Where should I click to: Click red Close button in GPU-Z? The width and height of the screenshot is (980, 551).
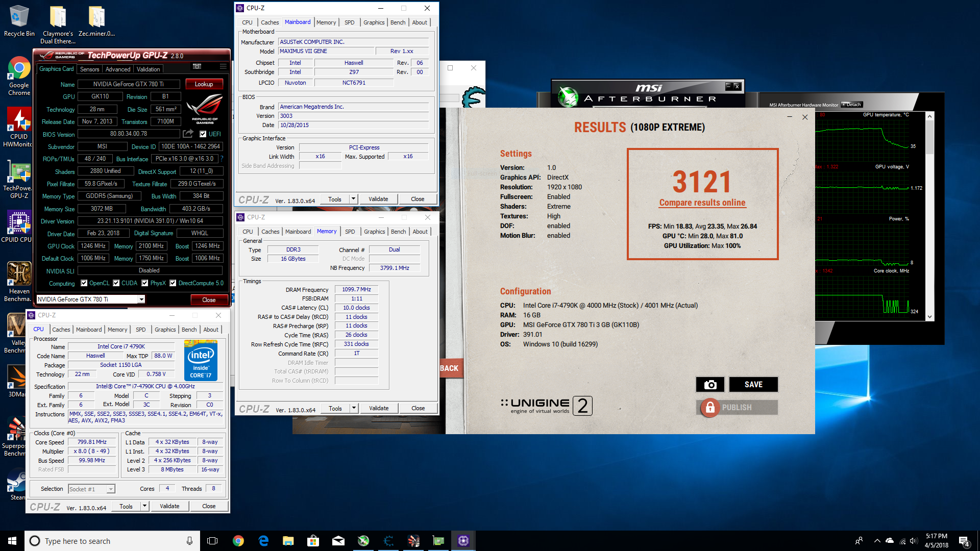click(209, 299)
